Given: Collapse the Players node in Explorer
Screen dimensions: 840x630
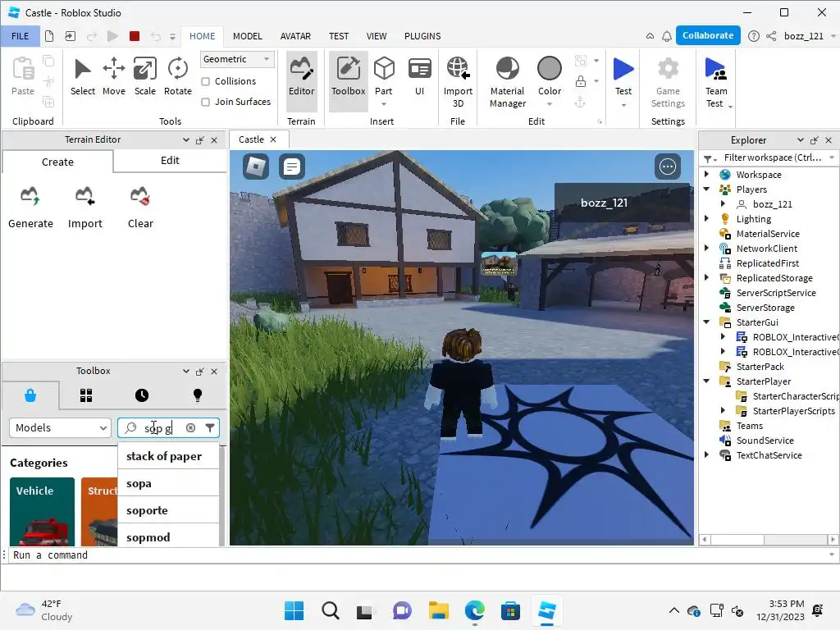Looking at the screenshot, I should (706, 189).
